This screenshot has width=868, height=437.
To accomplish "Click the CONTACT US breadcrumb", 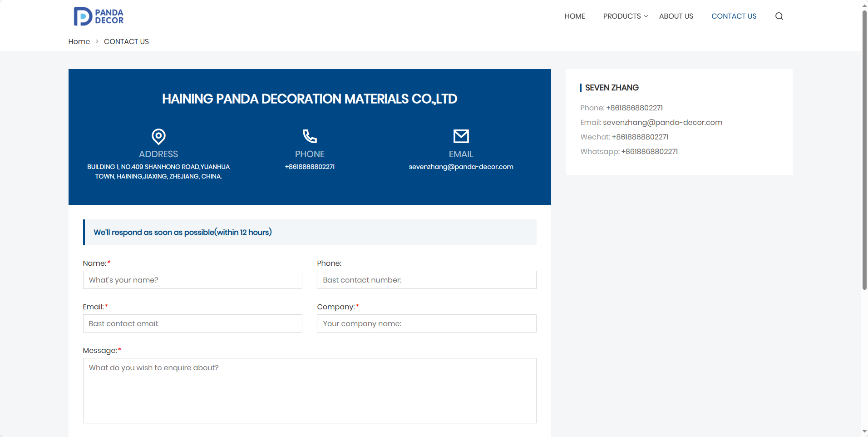I will tap(126, 42).
